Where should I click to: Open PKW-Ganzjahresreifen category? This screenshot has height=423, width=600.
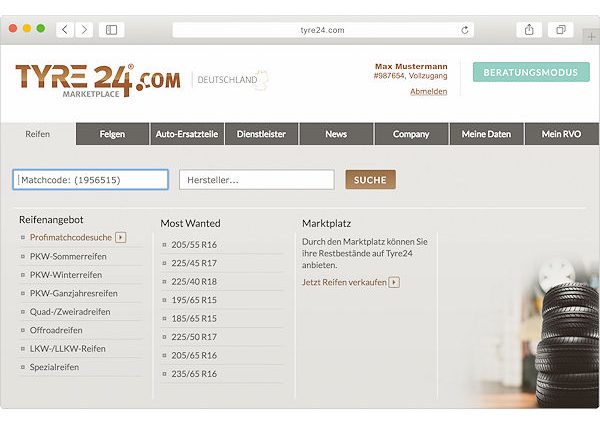click(73, 293)
